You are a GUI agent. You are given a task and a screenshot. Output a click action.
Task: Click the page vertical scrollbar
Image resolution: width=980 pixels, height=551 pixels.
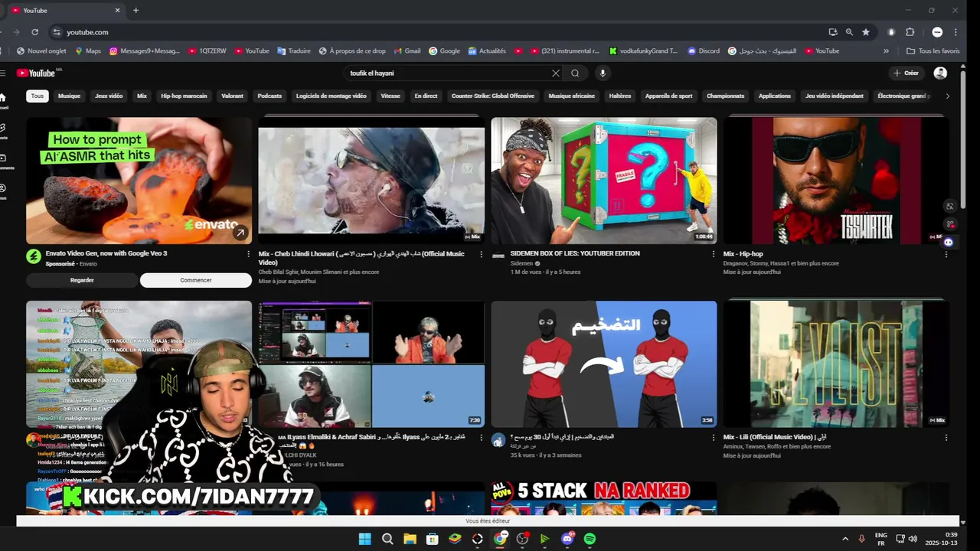pos(962,138)
